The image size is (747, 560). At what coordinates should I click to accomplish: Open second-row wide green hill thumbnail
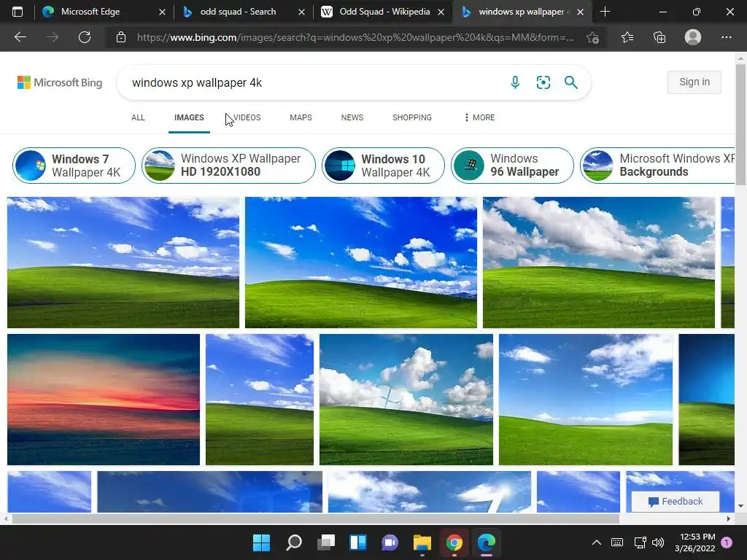(586, 400)
